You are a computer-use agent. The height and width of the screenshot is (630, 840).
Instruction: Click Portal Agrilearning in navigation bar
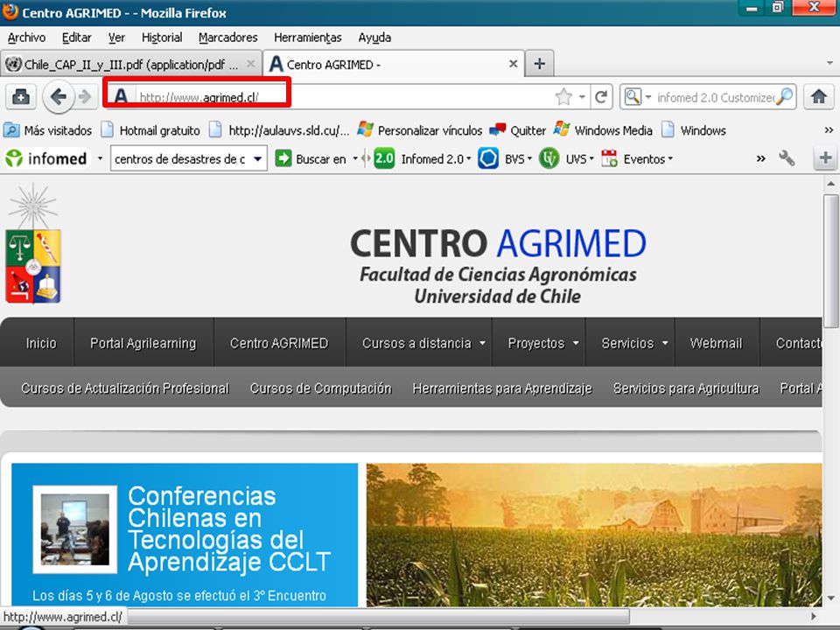pos(143,343)
